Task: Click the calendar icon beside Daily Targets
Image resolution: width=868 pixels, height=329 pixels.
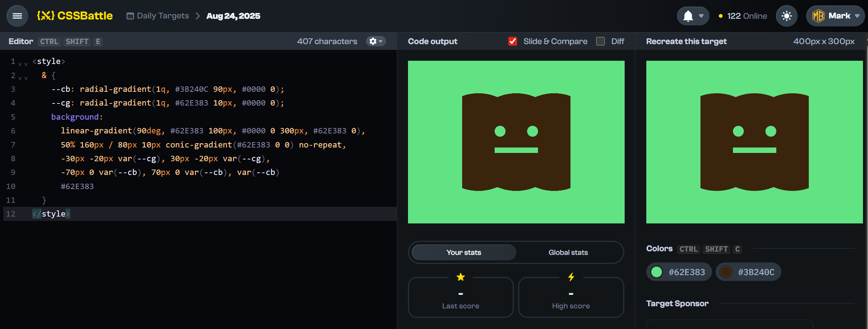Action: tap(130, 16)
